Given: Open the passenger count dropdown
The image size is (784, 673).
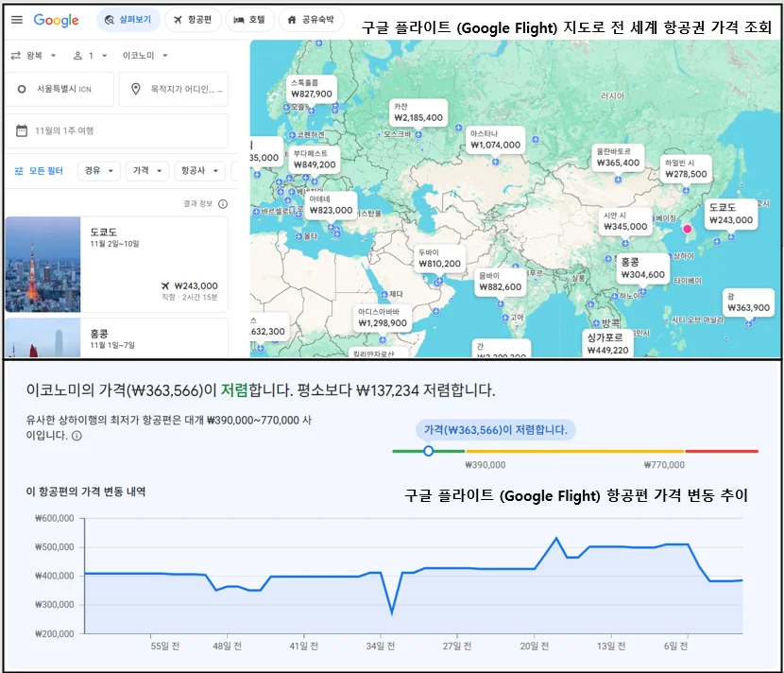Looking at the screenshot, I should [91, 56].
